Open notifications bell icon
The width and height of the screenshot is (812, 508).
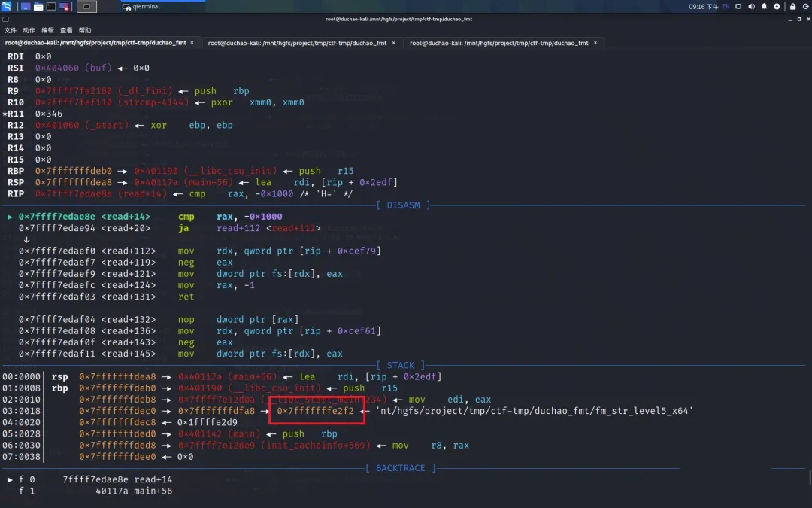pos(764,7)
